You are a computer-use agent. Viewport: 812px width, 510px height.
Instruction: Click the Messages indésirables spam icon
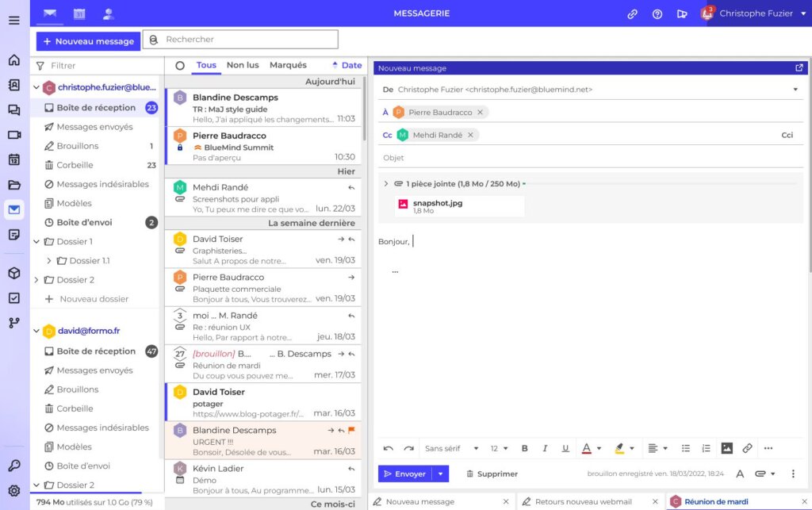click(x=48, y=184)
